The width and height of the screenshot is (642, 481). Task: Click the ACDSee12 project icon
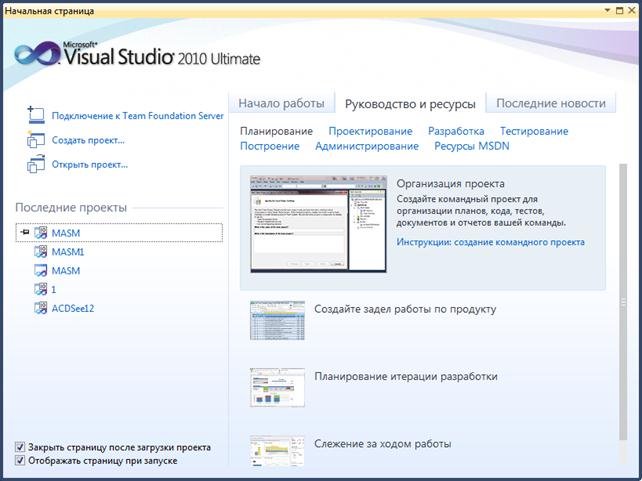point(40,308)
